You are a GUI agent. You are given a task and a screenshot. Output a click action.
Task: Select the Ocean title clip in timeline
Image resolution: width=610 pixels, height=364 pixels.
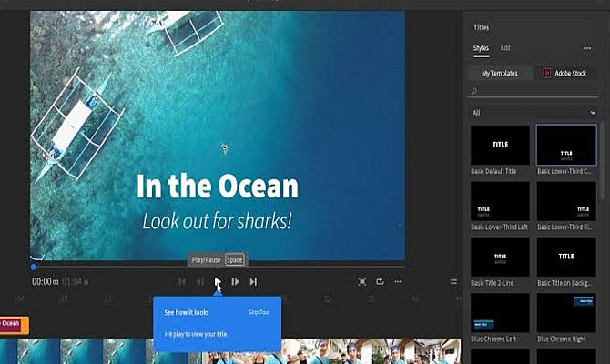click(x=14, y=325)
